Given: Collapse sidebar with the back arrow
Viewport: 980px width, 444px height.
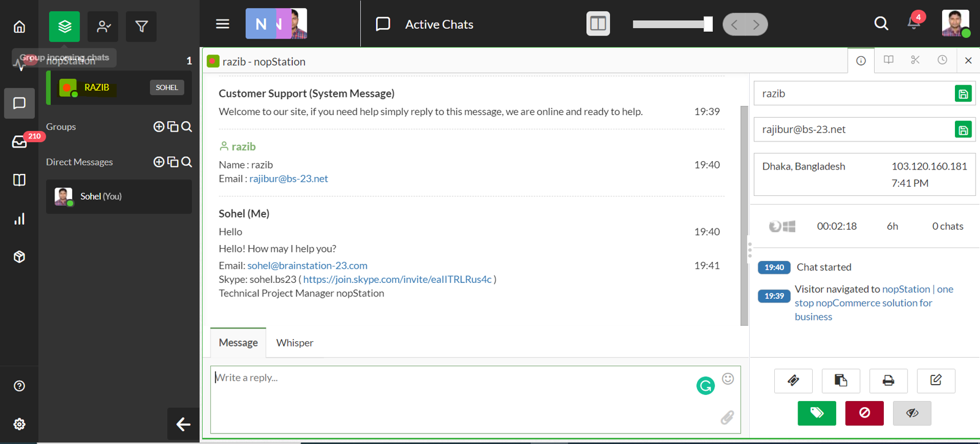Looking at the screenshot, I should pos(183,424).
